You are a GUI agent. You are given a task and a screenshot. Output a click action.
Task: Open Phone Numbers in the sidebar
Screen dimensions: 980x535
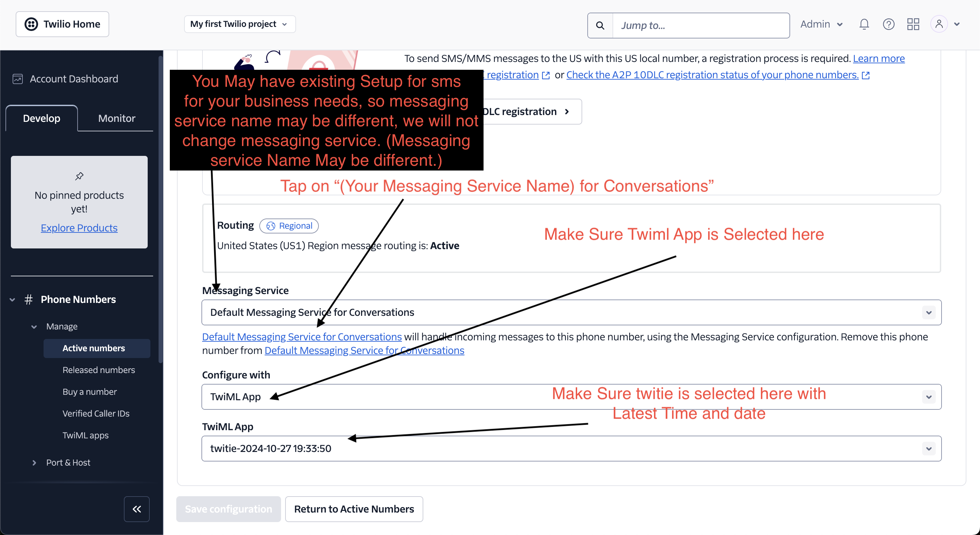point(78,299)
